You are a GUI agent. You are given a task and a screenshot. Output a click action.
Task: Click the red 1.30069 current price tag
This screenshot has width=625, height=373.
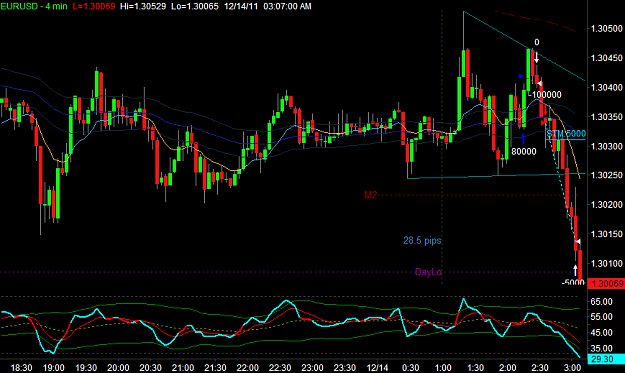pyautogui.click(x=606, y=284)
